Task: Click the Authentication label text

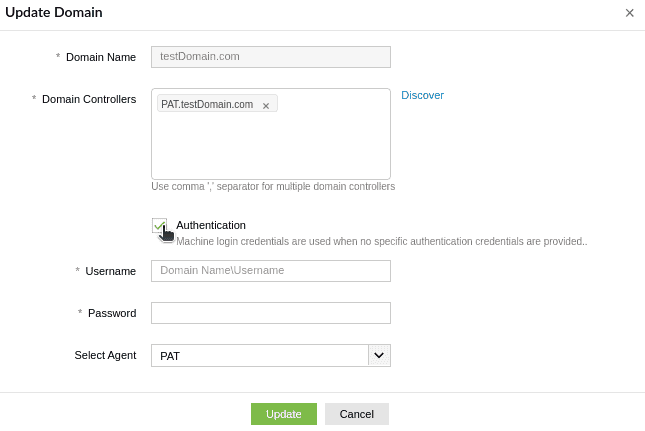Action: tap(211, 225)
